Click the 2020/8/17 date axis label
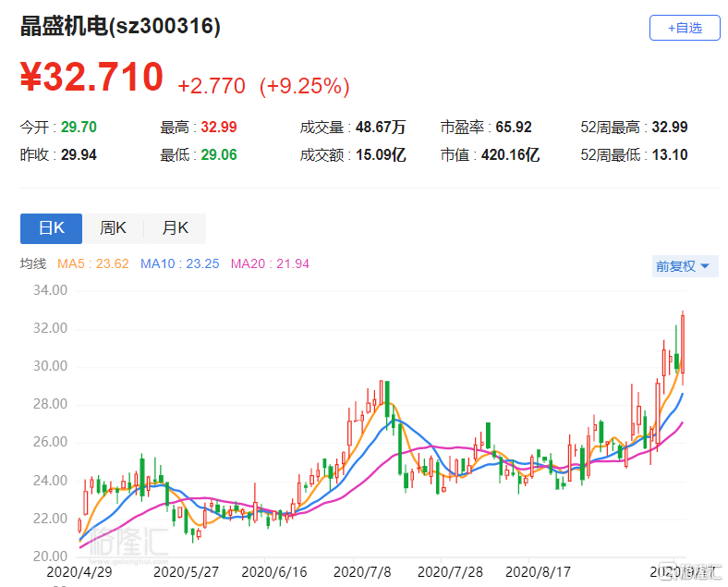This screenshot has height=587, width=728. pos(538,572)
